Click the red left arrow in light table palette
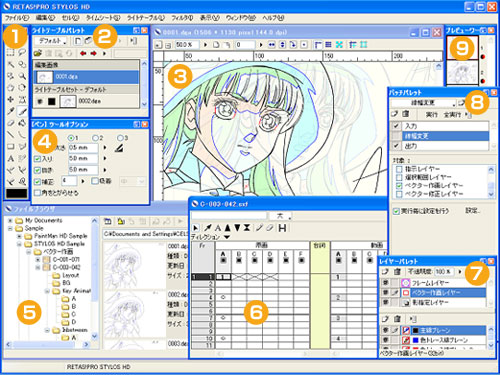 pyautogui.click(x=83, y=53)
